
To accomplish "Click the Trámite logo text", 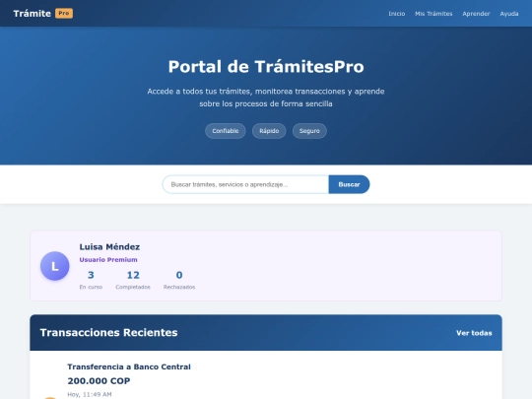I will 33,13.
